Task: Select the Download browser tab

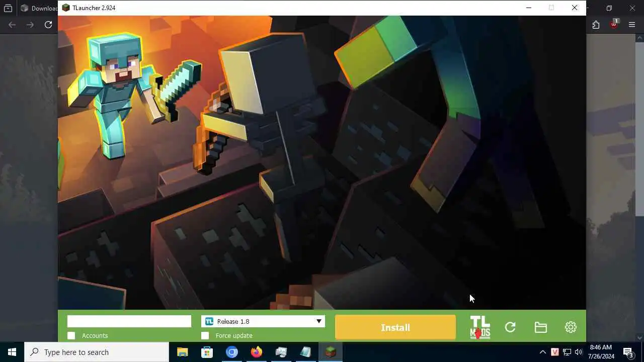Action: coord(38,8)
